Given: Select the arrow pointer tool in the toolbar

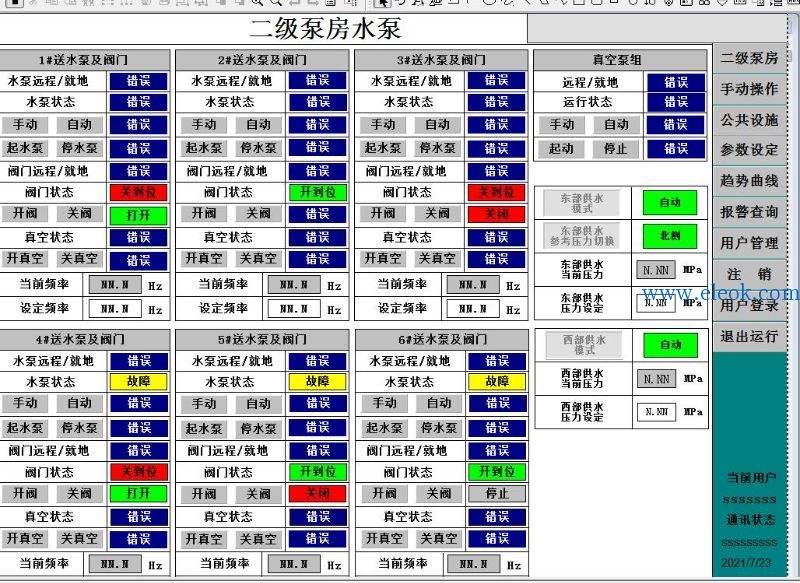Looking at the screenshot, I should pos(382,3).
